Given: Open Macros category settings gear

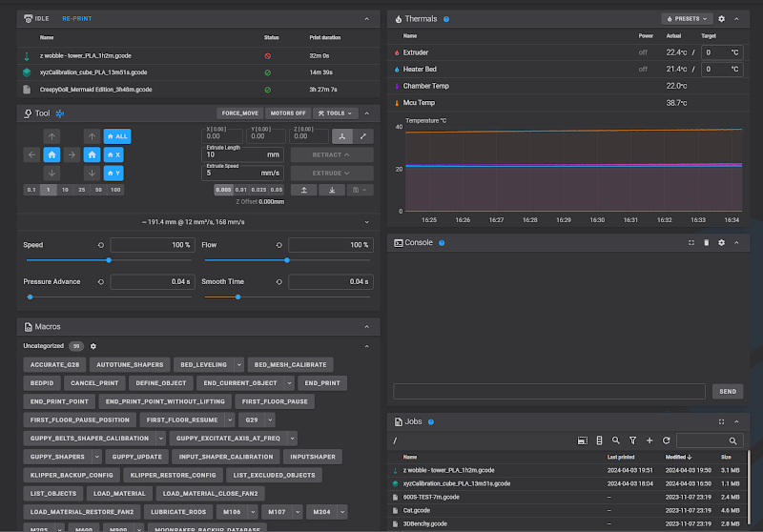Looking at the screenshot, I should [x=93, y=346].
